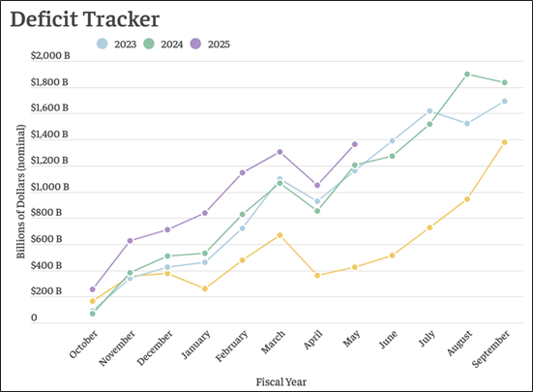Toggle the 2024 series legend item
Image resolution: width=533 pixels, height=392 pixels.
pyautogui.click(x=163, y=45)
